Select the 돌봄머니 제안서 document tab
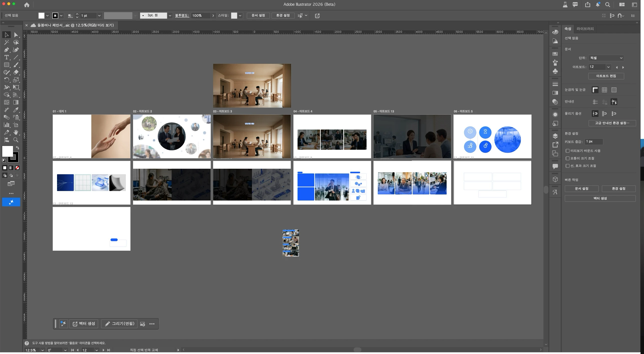644x354 pixels. click(x=75, y=25)
